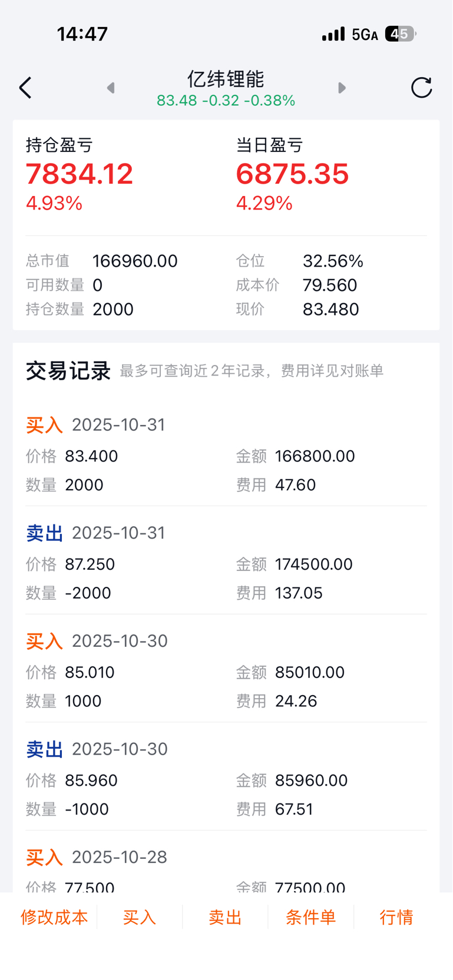Open the 2025-10-31 买入 trade record

pyautogui.click(x=226, y=455)
